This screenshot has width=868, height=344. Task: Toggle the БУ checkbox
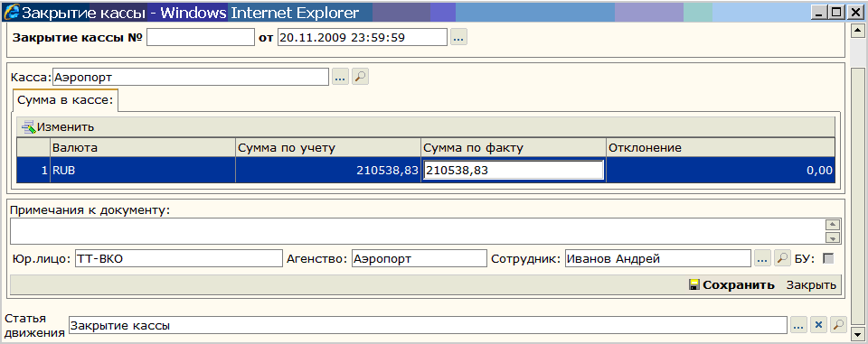click(x=828, y=258)
